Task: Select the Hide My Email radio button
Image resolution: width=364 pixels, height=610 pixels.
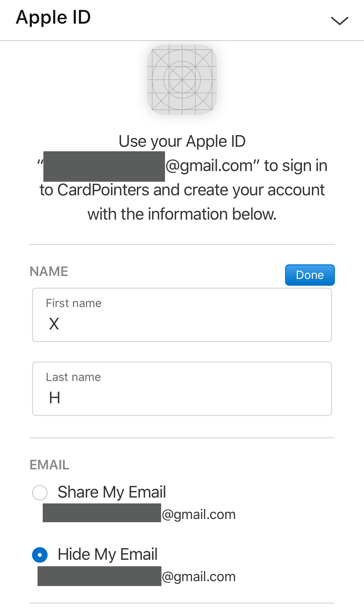Action: click(x=40, y=555)
